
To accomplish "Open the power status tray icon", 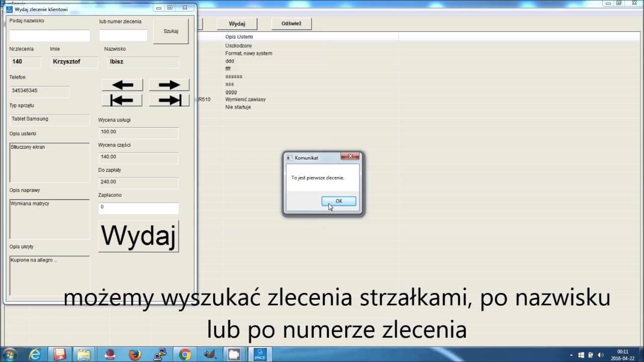I will [591, 355].
